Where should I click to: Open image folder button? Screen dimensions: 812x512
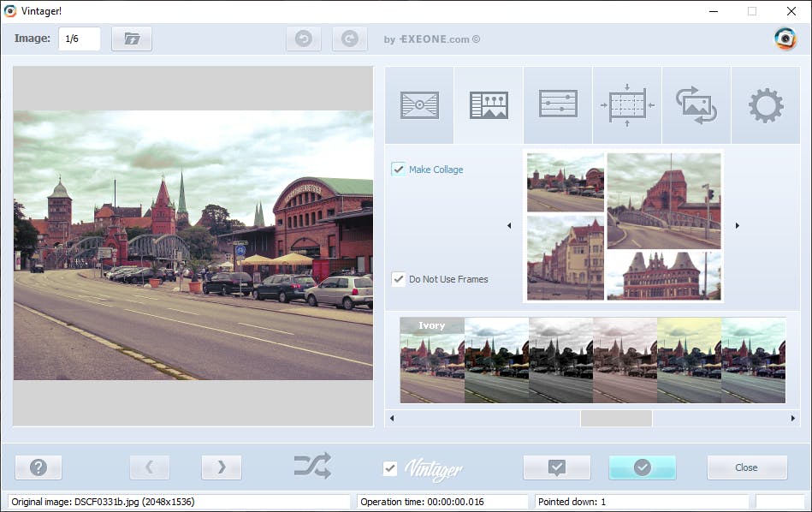[132, 39]
